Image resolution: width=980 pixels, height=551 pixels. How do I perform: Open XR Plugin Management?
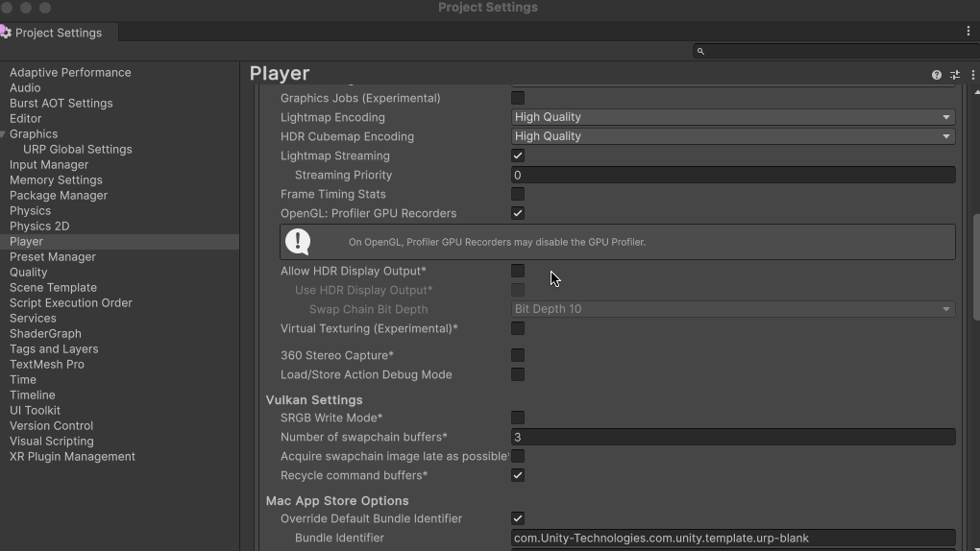pos(72,457)
